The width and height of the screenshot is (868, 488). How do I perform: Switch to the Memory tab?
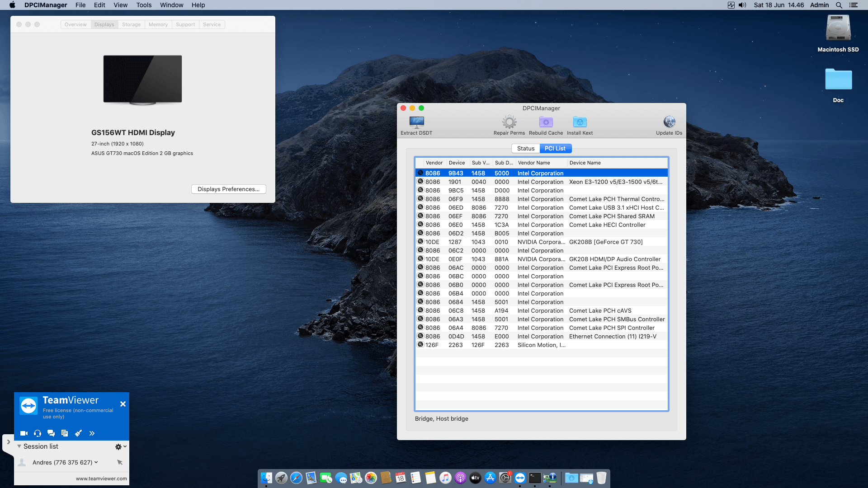(x=158, y=24)
